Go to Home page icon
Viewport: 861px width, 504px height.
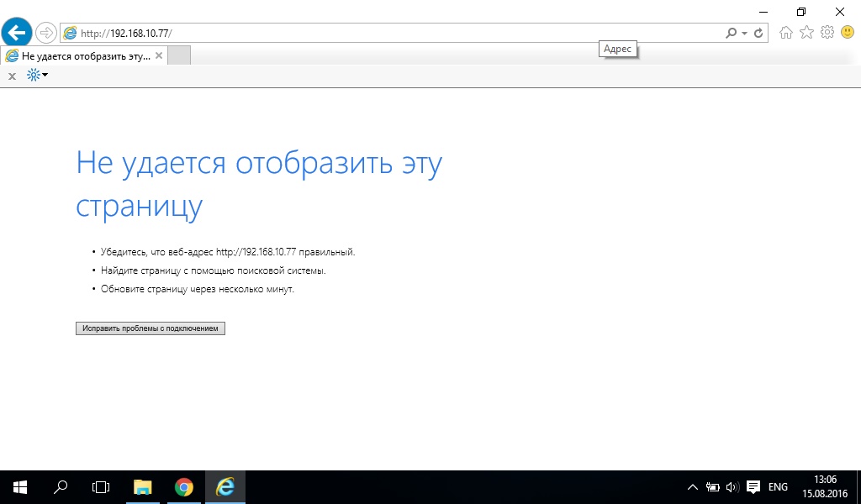pyautogui.click(x=786, y=33)
